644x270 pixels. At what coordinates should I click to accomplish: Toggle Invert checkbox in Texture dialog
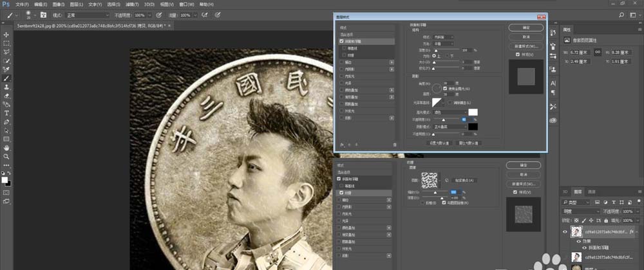(x=422, y=203)
